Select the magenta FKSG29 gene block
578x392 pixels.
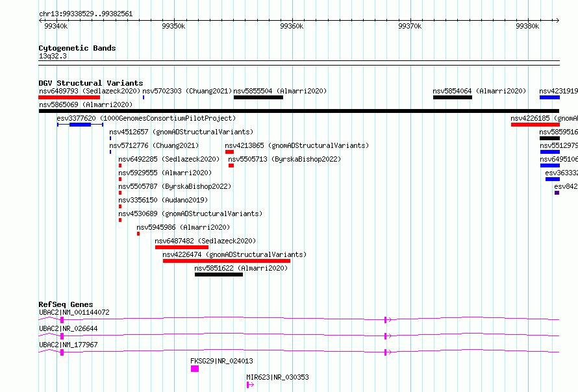[195, 369]
